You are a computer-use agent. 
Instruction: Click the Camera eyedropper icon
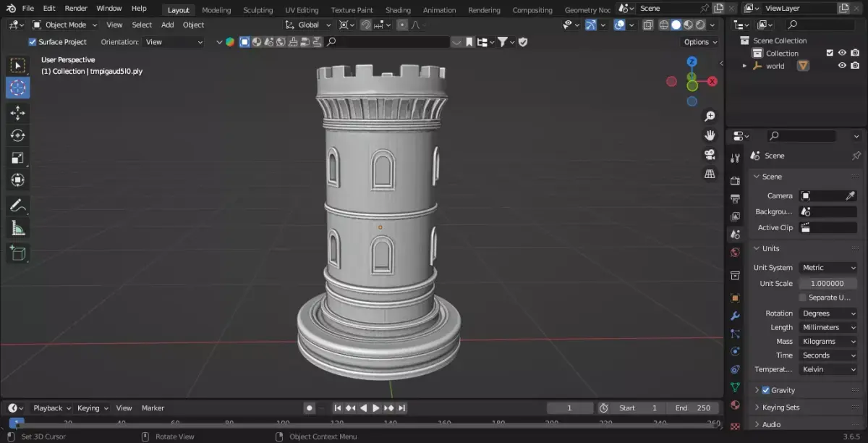[x=851, y=195]
